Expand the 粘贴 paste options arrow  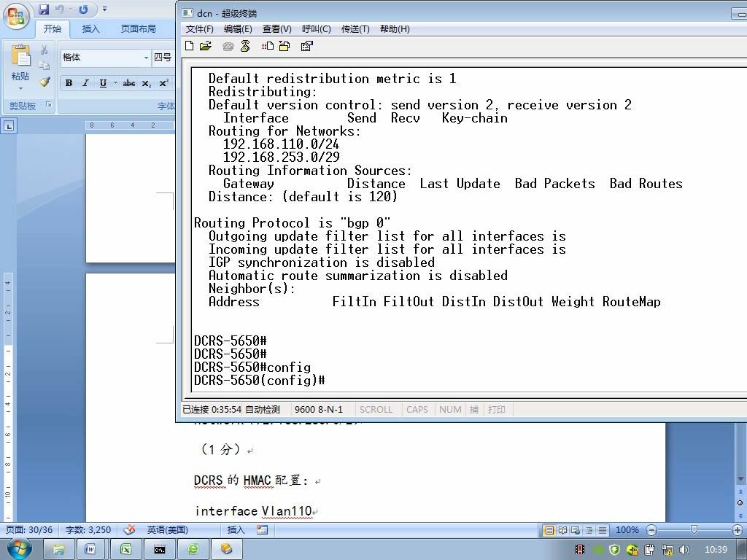(x=20, y=88)
